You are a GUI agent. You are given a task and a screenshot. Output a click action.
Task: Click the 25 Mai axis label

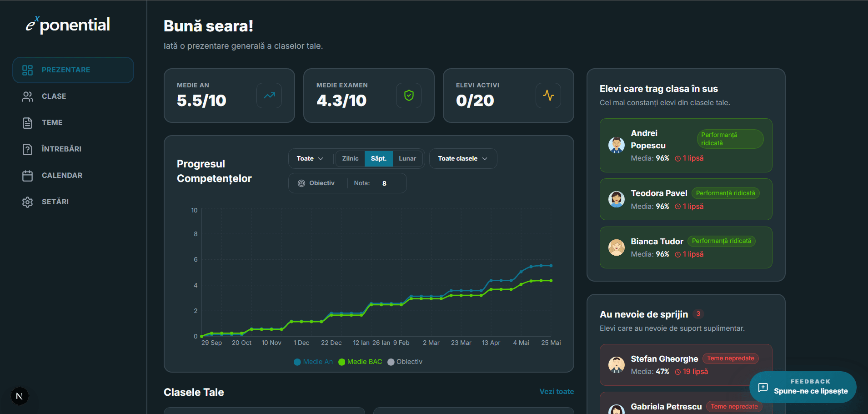point(551,343)
